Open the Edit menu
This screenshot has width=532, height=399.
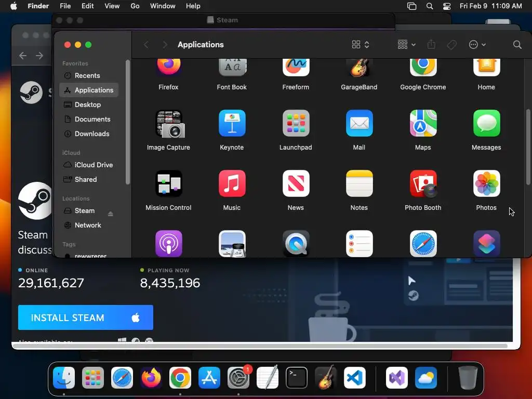87,6
